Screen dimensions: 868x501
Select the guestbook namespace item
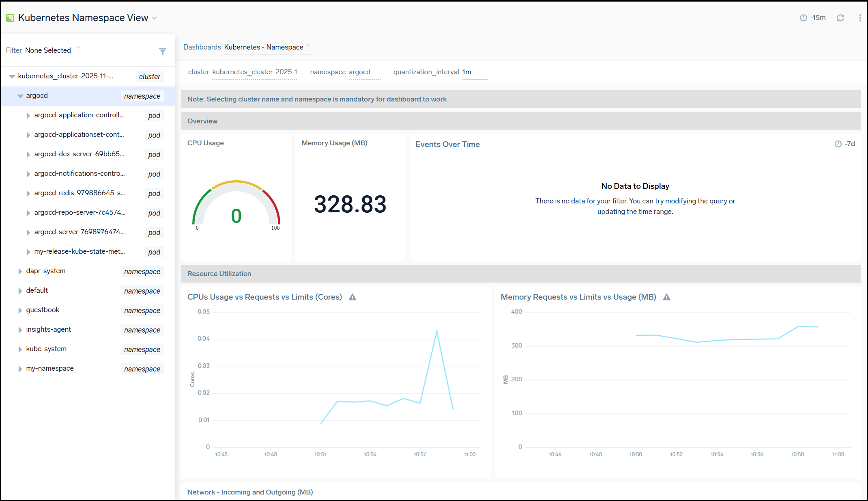(43, 310)
